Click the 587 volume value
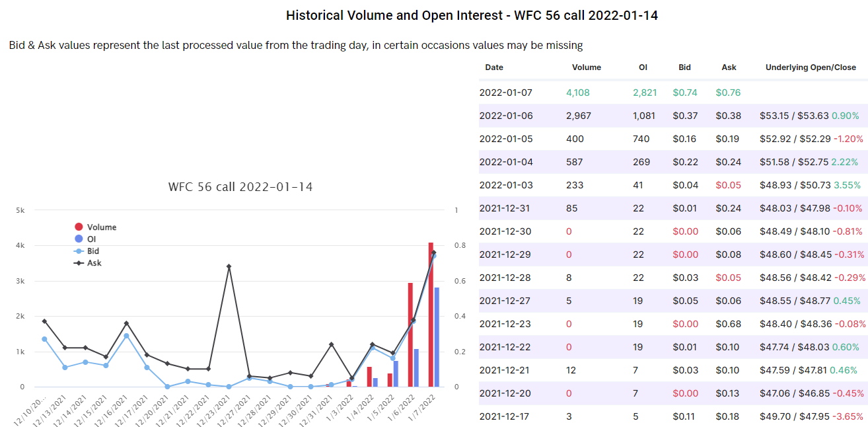The width and height of the screenshot is (868, 427). (574, 162)
